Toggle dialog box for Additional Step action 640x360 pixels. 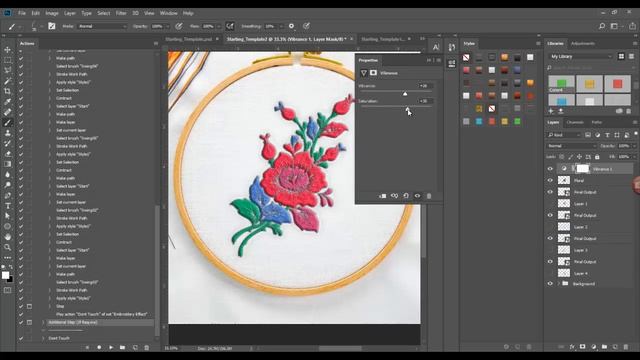(x=29, y=322)
